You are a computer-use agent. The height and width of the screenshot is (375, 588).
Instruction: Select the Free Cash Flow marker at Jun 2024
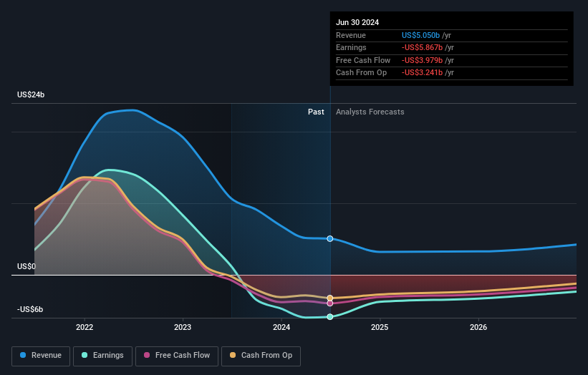pos(330,303)
